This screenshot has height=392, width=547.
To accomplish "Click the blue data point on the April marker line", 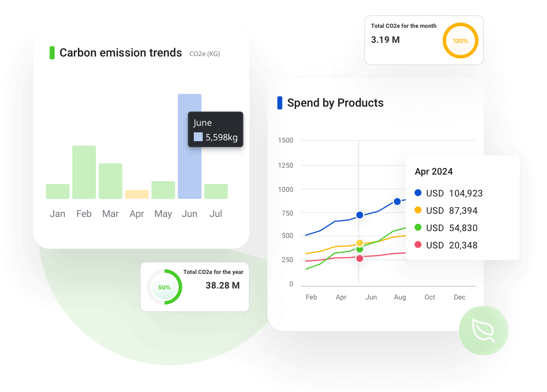I will [360, 215].
